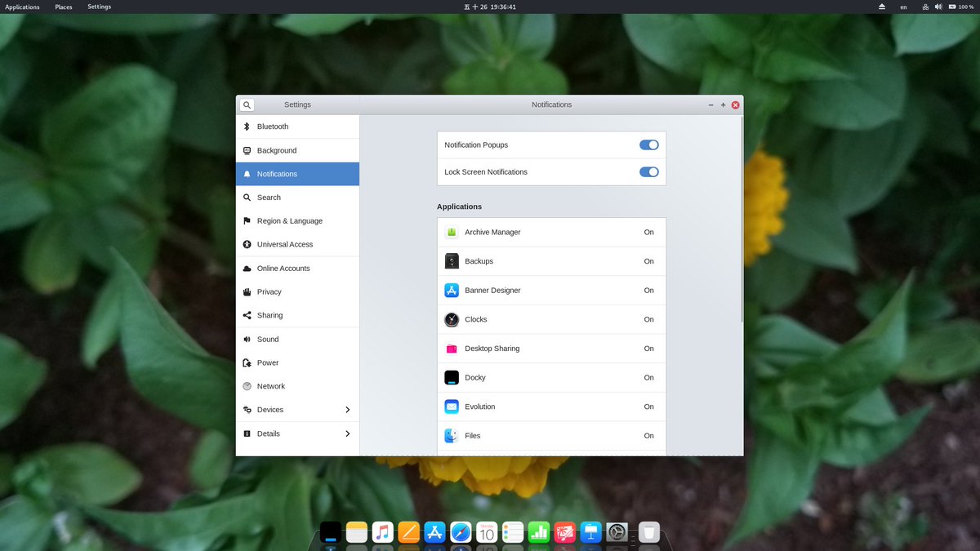Click the Power icon in sidebar

(247, 362)
